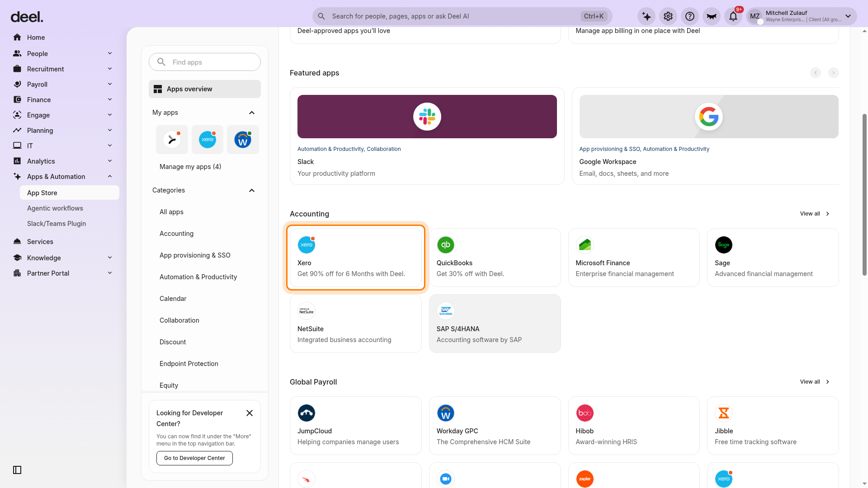Show next featured apps
Viewport: 868px width, 488px height.
pyautogui.click(x=834, y=73)
